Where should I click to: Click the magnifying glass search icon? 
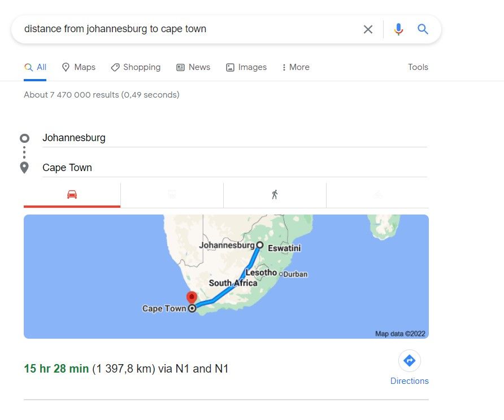tap(423, 29)
